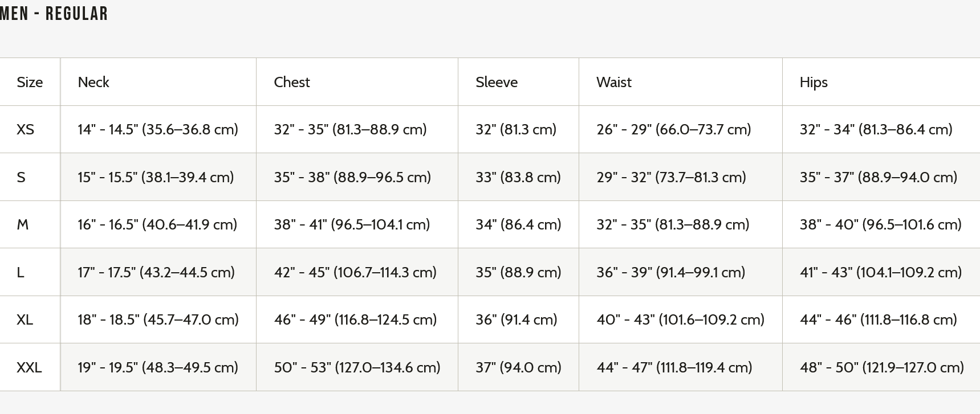This screenshot has height=414, width=980.
Task: Select the XL size row label
Action: click(25, 319)
